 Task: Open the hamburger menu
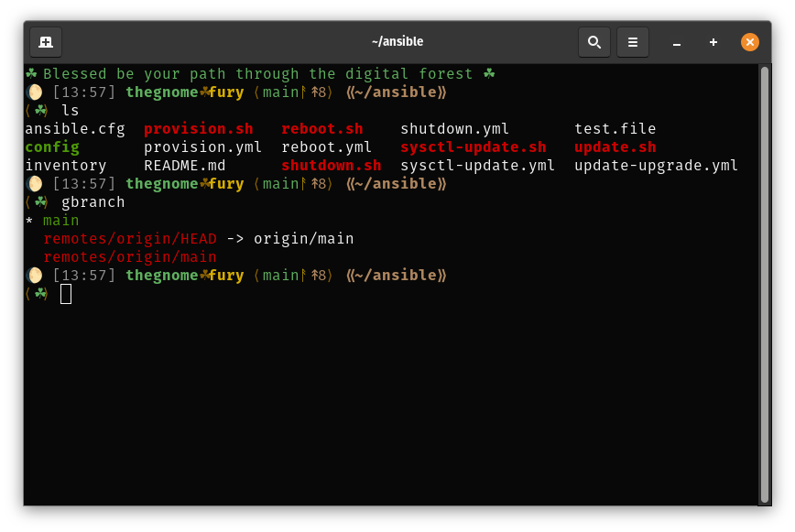pos(632,42)
